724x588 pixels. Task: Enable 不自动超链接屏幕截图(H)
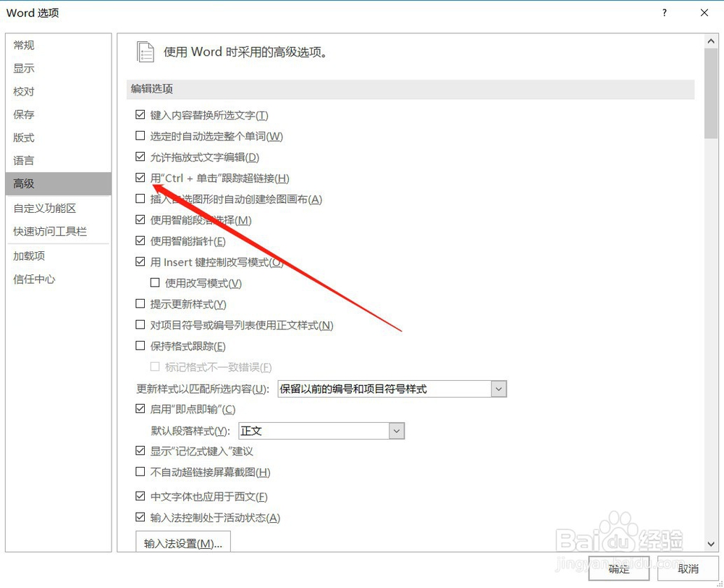[x=140, y=472]
